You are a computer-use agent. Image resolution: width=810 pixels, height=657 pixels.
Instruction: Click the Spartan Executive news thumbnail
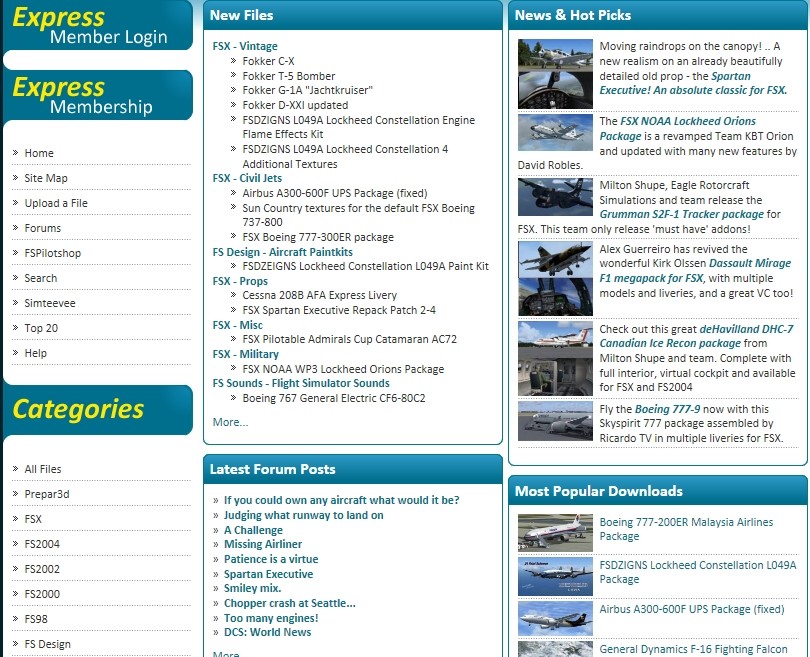(x=555, y=74)
